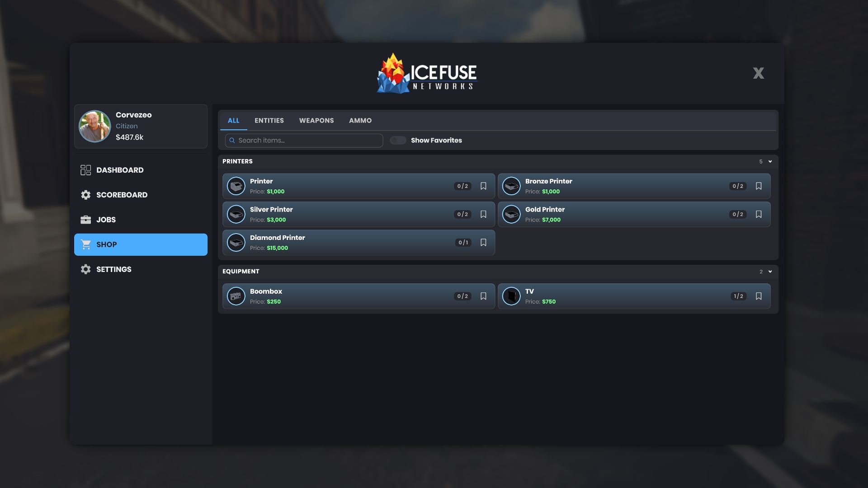Viewport: 868px width, 488px height.
Task: Open the Weapons tab
Action: [316, 121]
